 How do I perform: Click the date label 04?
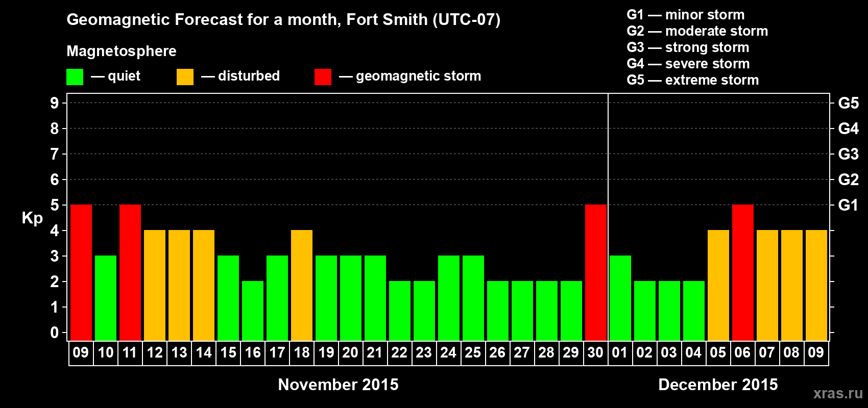pos(693,352)
